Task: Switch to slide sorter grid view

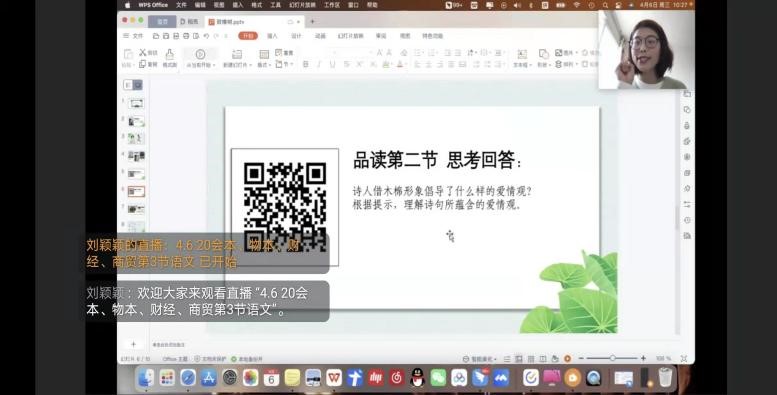Action: click(531, 358)
